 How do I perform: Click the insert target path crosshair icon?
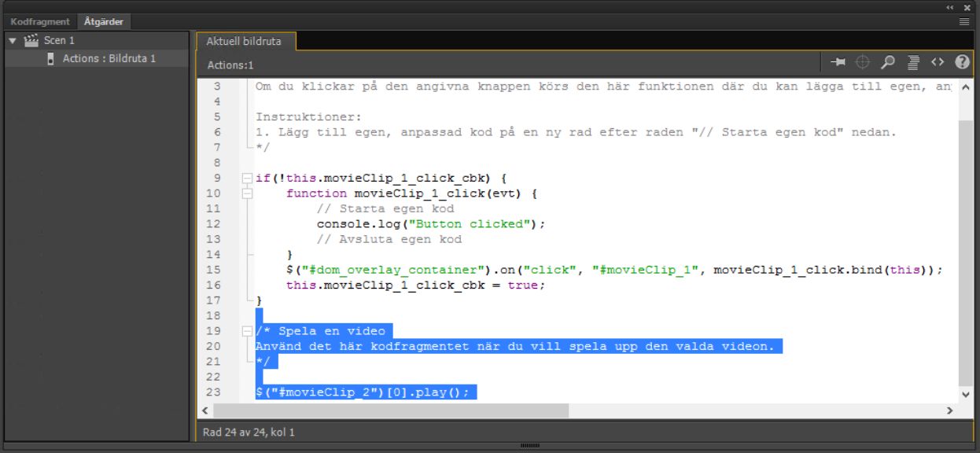(x=863, y=62)
